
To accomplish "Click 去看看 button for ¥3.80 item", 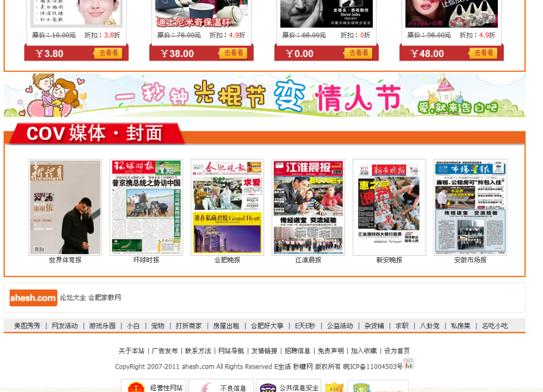I will tap(108, 53).
